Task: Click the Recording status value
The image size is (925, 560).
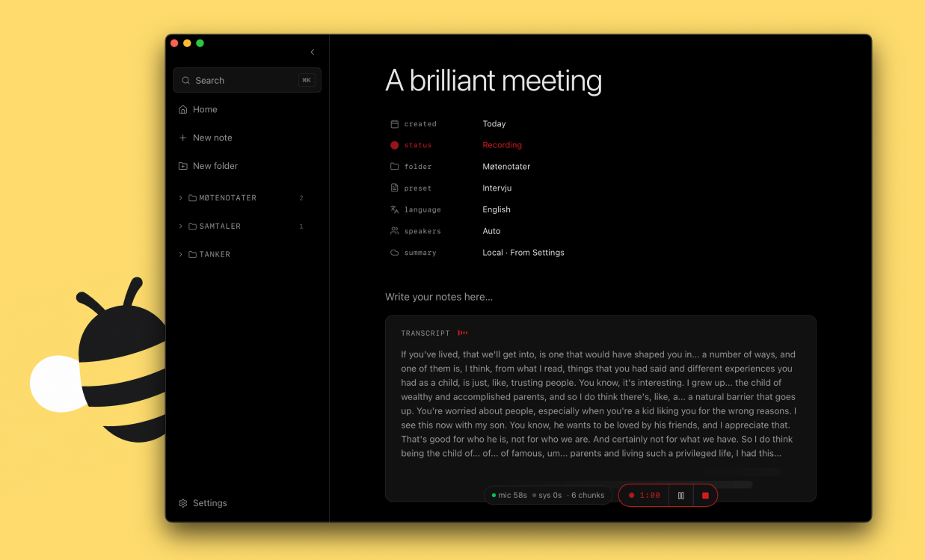Action: (503, 145)
